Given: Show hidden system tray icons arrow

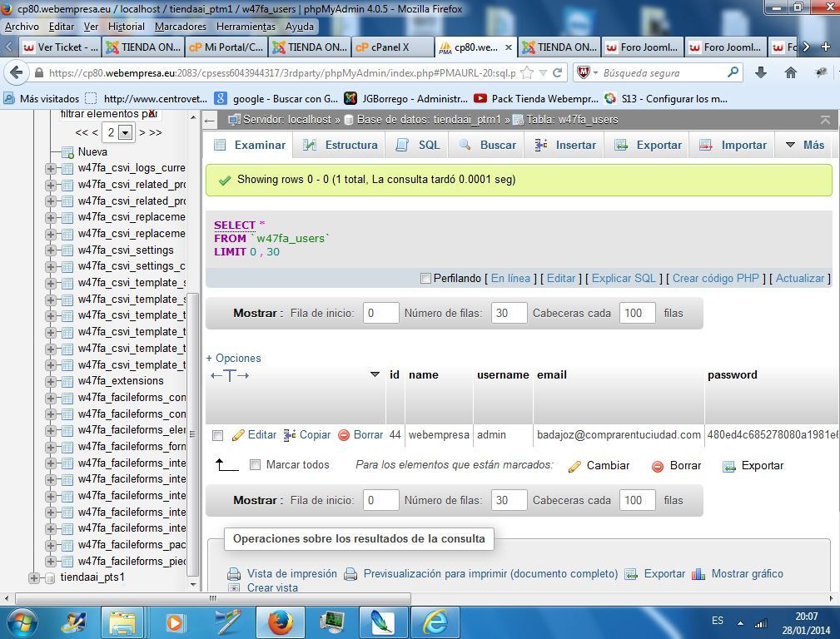Looking at the screenshot, I should click(740, 623).
